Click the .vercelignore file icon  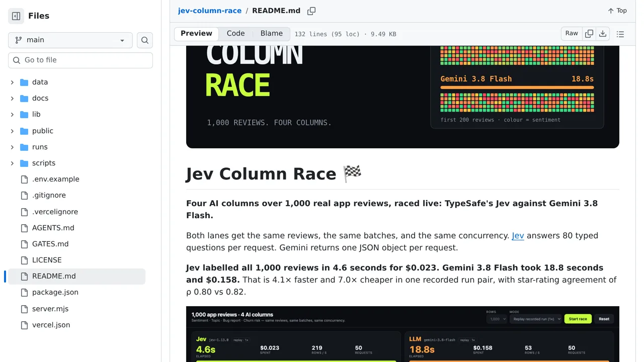24,212
